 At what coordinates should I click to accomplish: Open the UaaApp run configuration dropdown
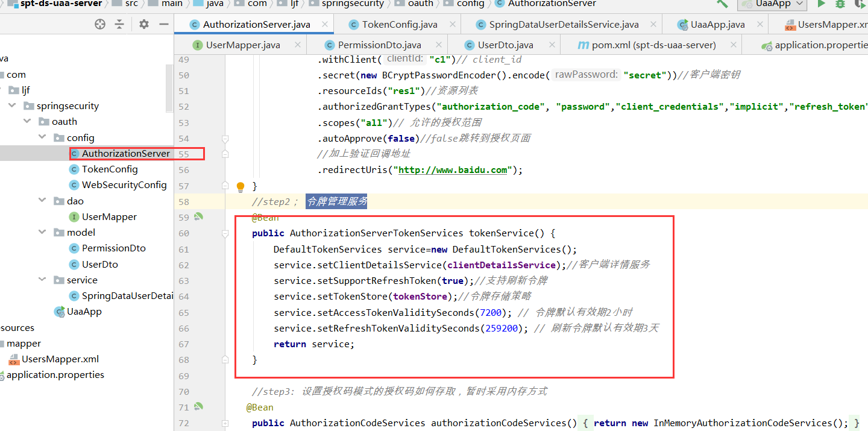772,4
